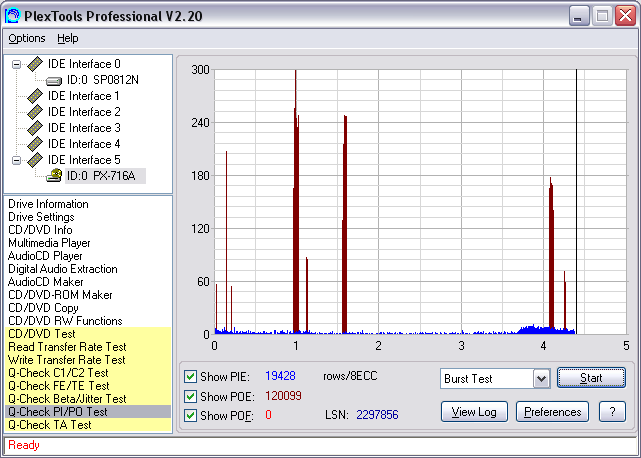The image size is (641, 458).
Task: Click the PIE value 19428
Action: click(x=280, y=376)
